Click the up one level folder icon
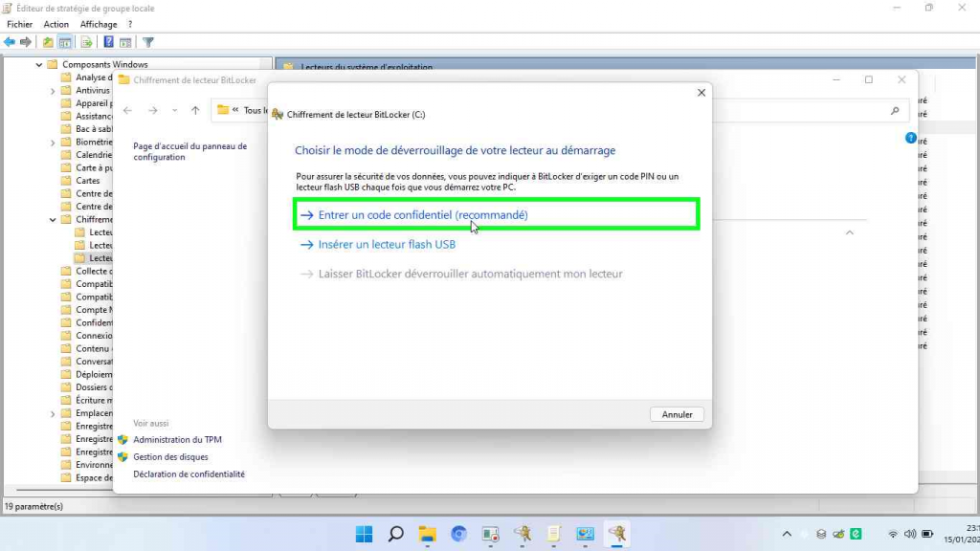The width and height of the screenshot is (980, 551). tap(48, 42)
